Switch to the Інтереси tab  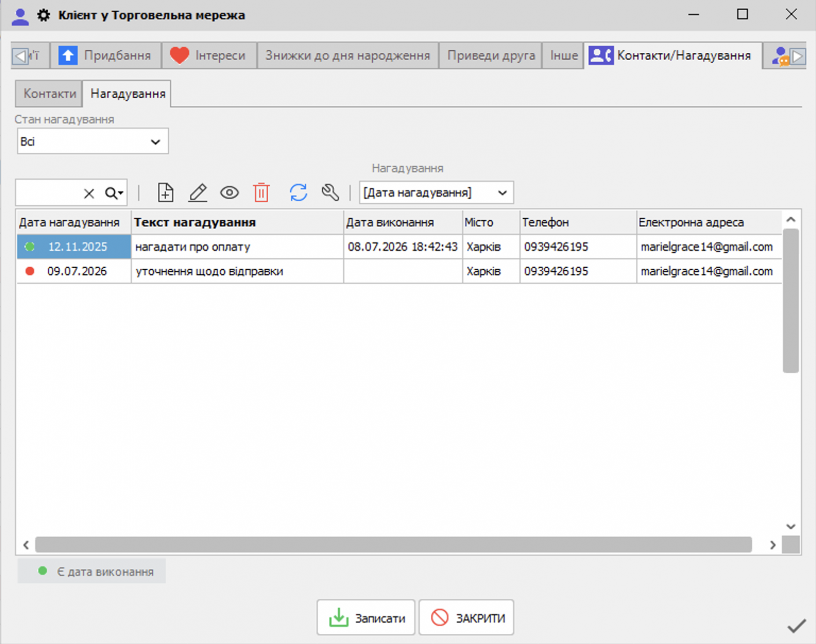coord(209,55)
